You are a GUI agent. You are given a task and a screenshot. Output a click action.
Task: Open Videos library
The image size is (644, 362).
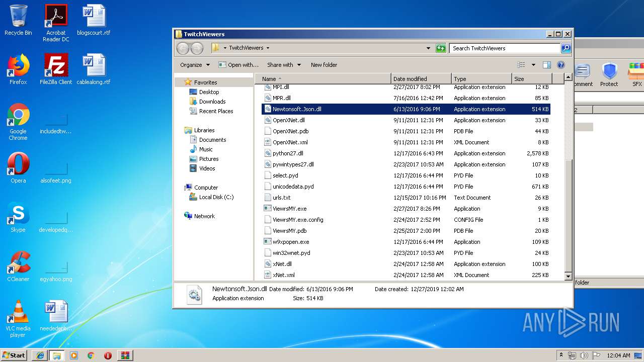[x=207, y=168]
